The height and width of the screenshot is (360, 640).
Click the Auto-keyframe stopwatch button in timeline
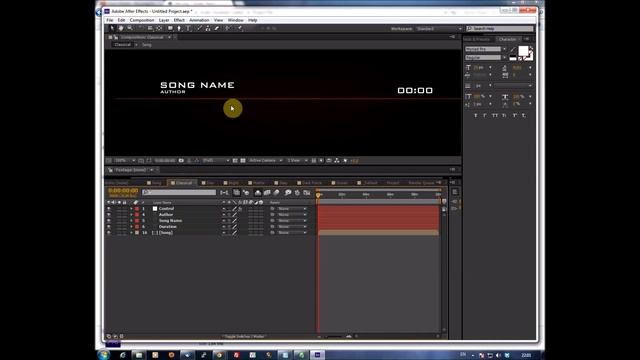tap(297, 192)
